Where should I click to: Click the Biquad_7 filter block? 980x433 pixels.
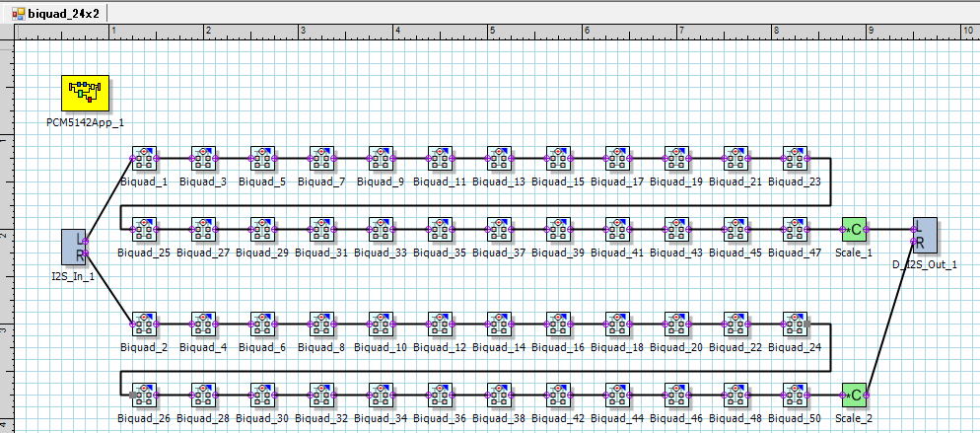[x=321, y=159]
